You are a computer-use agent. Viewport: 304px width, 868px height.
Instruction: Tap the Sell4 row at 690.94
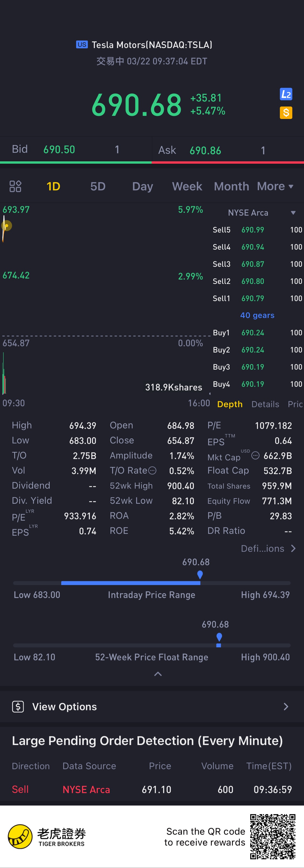pyautogui.click(x=258, y=247)
